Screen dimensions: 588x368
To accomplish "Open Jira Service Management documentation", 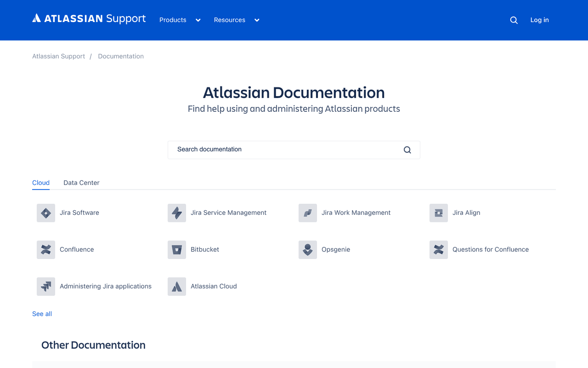I will pos(228,213).
